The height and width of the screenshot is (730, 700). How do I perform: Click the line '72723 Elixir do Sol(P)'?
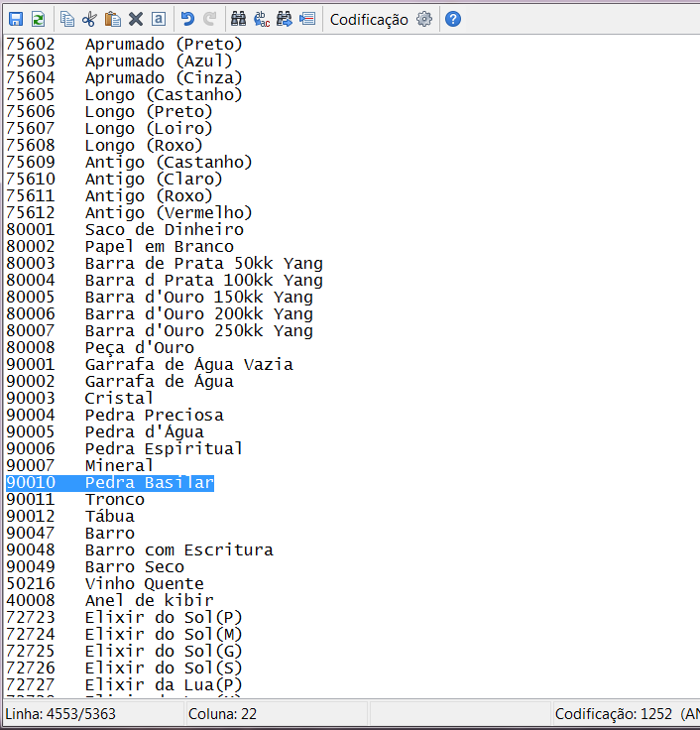(124, 617)
